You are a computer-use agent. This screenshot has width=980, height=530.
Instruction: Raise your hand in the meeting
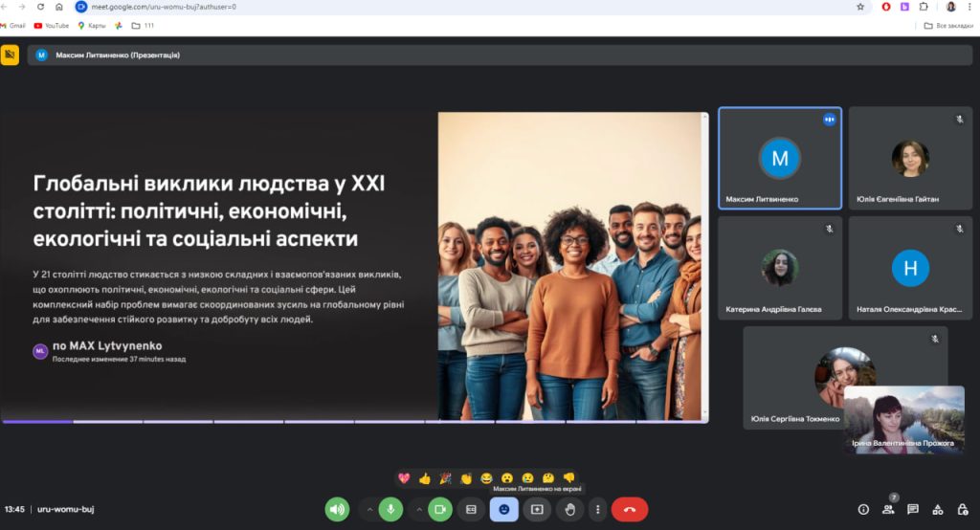(569, 510)
